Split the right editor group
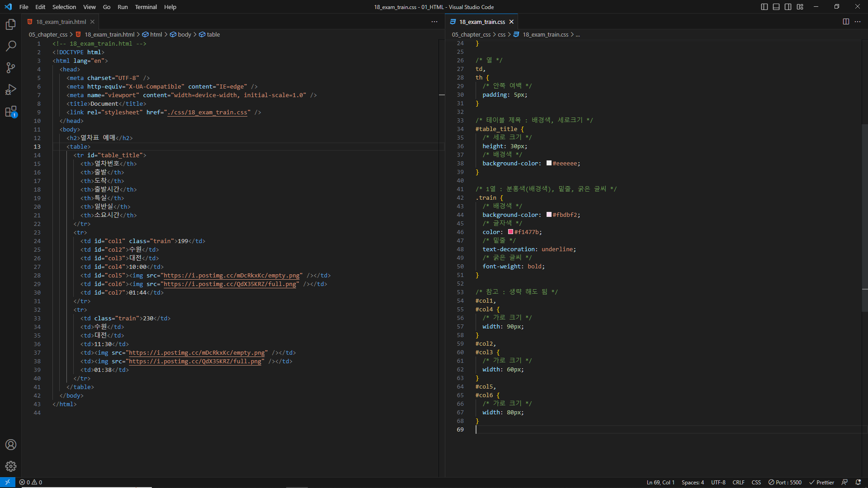 (x=846, y=22)
